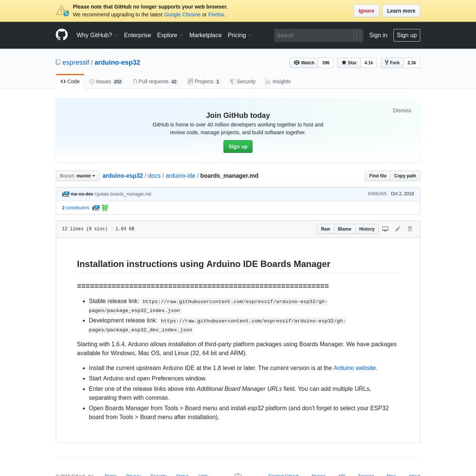The image size is (476, 476).
Task: Open commit message Update boards_manager.md
Action: 123,194
